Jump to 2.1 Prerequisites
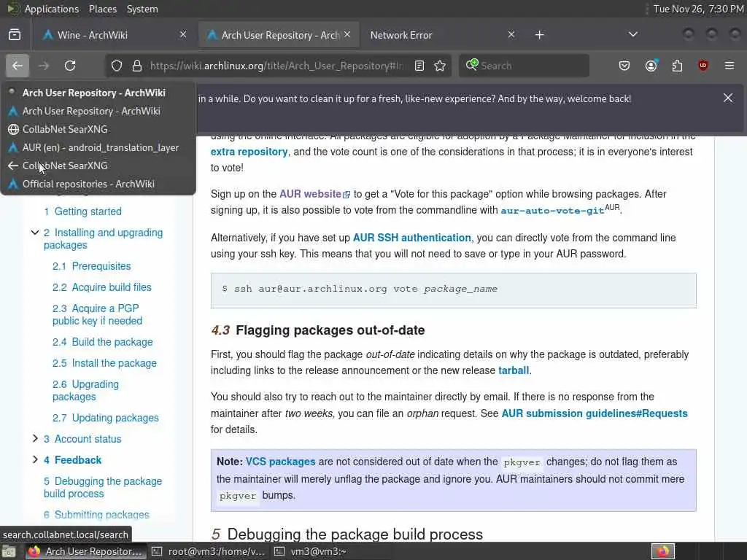 tap(91, 266)
